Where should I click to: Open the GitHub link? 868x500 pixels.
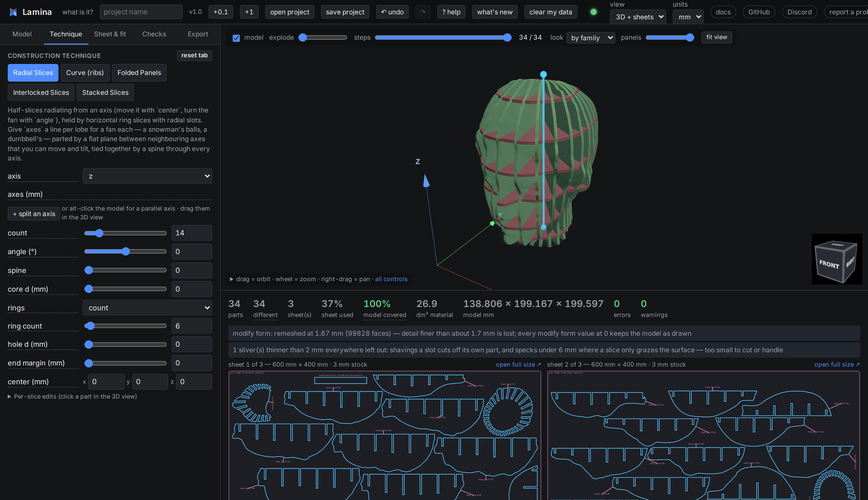[x=759, y=12]
